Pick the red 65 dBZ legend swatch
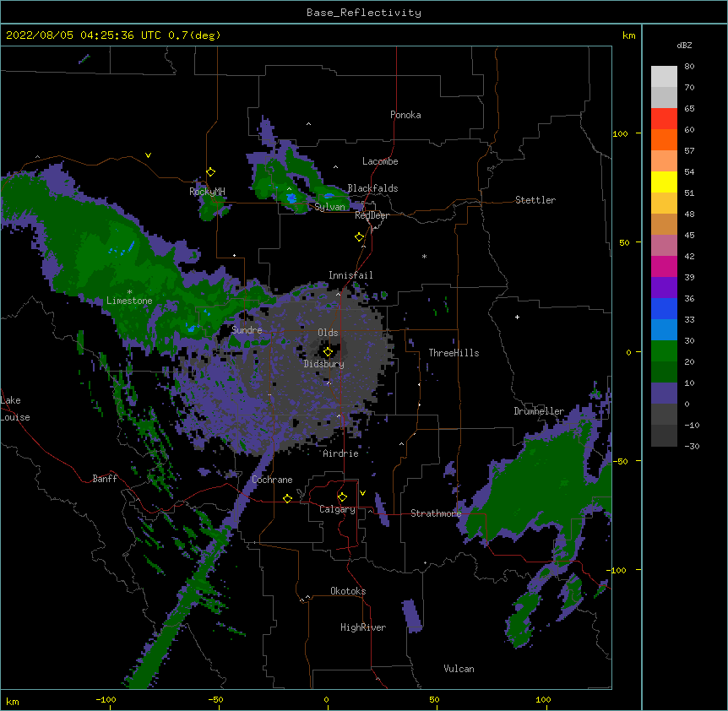The image size is (728, 711). 664,118
